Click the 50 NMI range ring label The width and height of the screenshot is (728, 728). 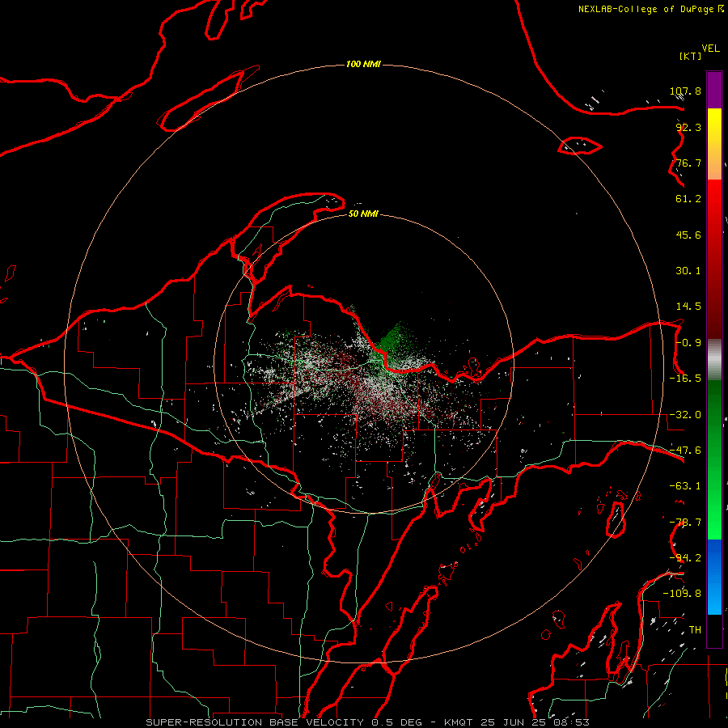point(363,214)
